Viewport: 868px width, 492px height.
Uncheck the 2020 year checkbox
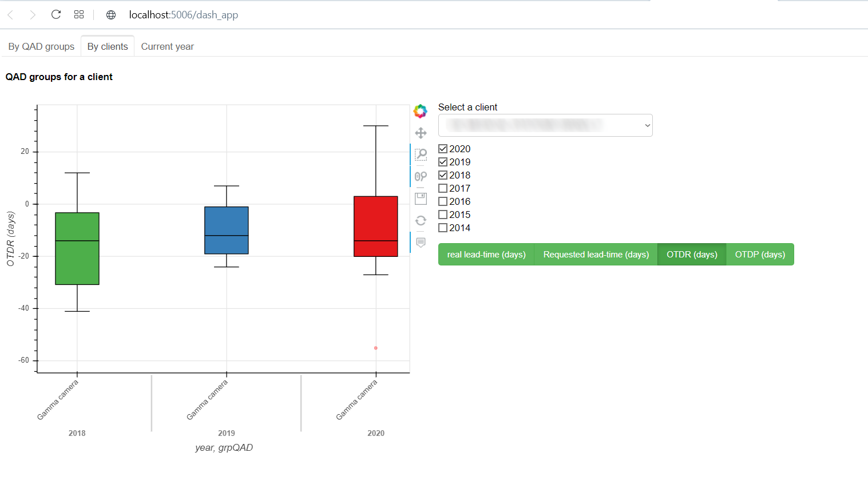(443, 149)
